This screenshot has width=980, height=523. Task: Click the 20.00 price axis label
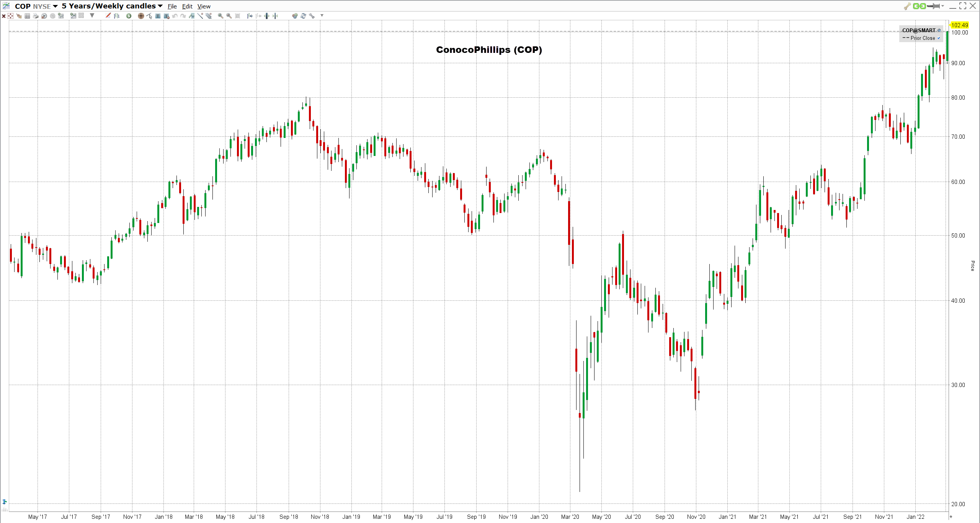coord(958,504)
